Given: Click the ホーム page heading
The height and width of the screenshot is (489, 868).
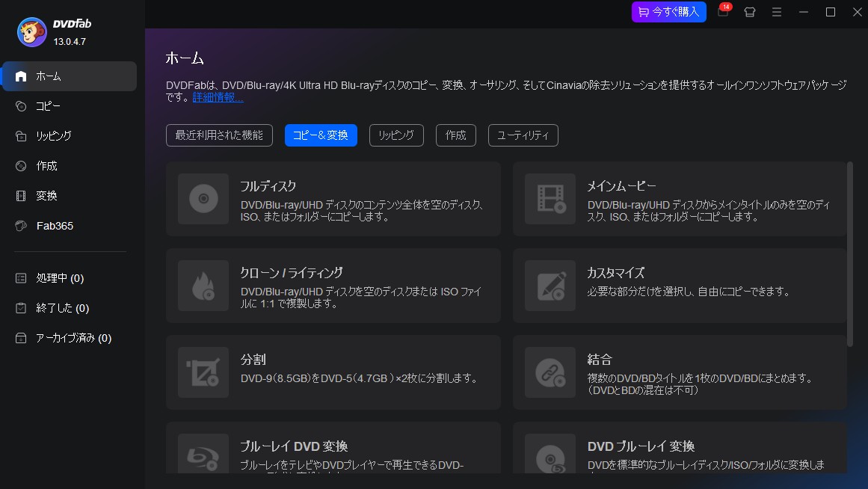Looking at the screenshot, I should coord(185,59).
